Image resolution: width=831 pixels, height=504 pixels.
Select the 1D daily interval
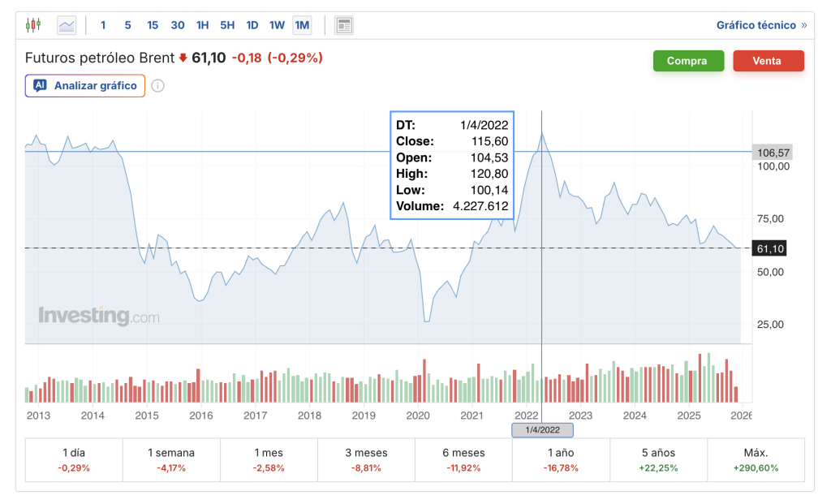252,25
